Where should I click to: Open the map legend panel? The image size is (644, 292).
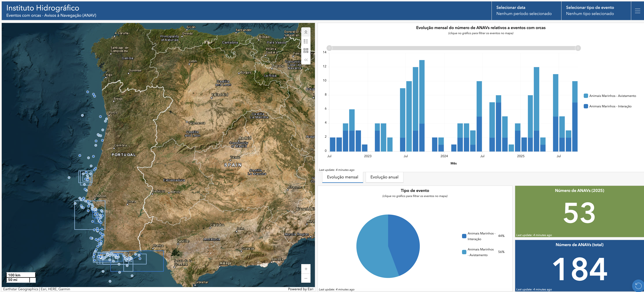tap(306, 42)
